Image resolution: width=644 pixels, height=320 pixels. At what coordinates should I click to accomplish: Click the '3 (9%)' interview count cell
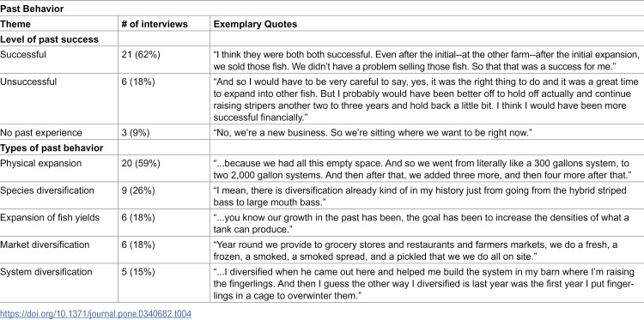(136, 133)
